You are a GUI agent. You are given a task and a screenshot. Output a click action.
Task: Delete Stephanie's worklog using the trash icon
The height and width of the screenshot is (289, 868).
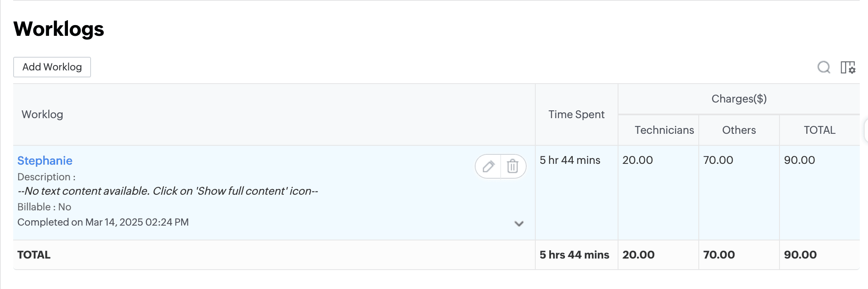pos(513,166)
